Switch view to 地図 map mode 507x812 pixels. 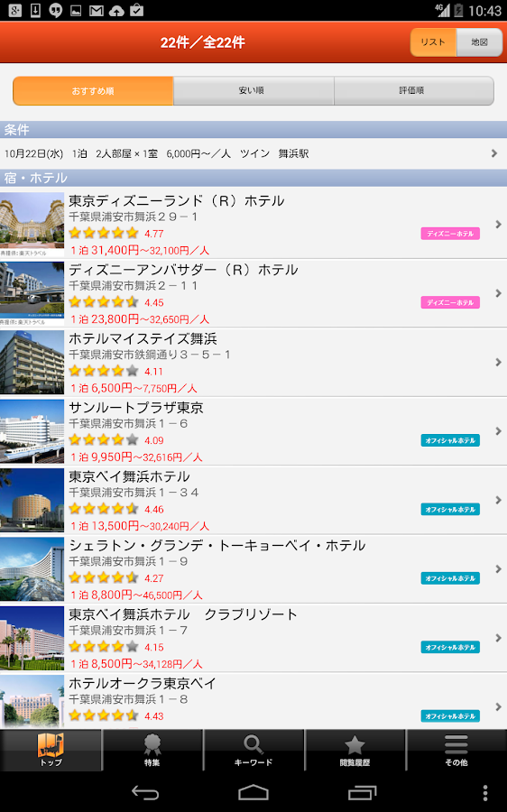coord(480,42)
